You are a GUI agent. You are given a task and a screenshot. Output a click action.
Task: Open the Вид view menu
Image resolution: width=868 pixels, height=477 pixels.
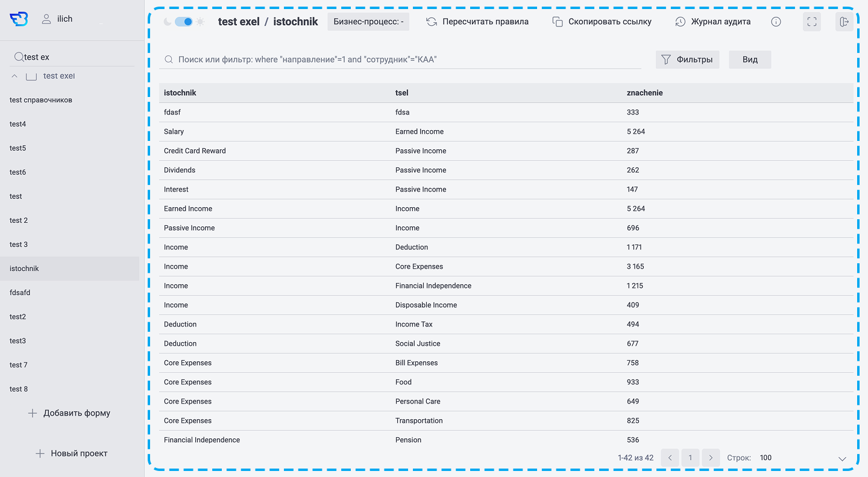click(750, 60)
